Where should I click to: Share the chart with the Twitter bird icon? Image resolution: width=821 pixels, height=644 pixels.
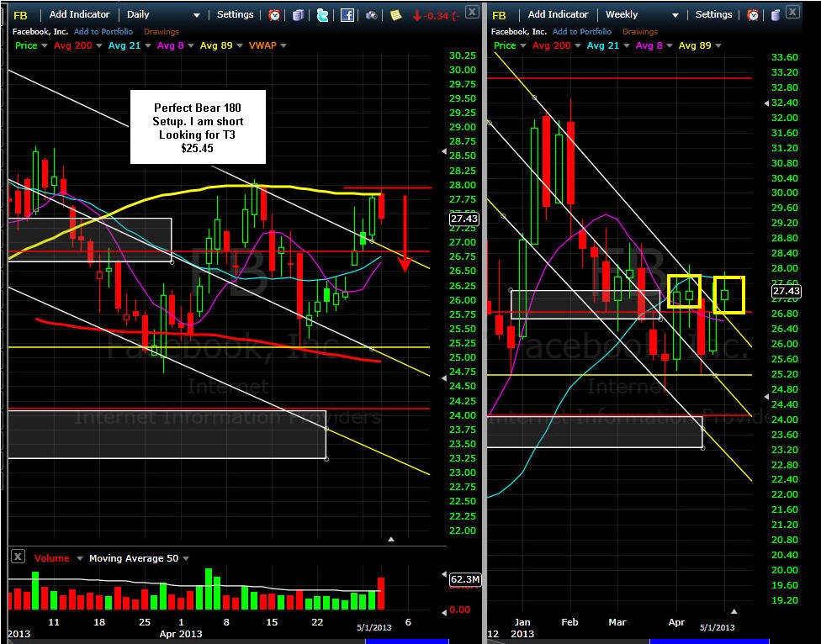[322, 15]
